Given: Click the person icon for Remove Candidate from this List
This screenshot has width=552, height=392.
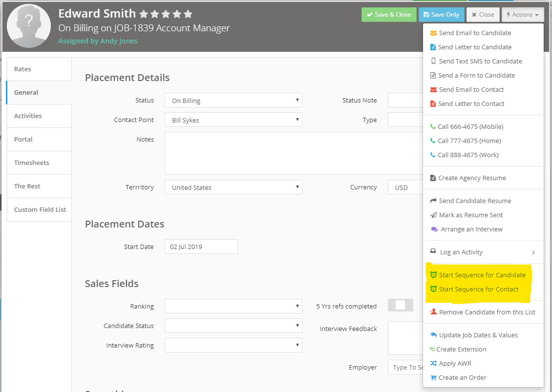Looking at the screenshot, I should [433, 312].
